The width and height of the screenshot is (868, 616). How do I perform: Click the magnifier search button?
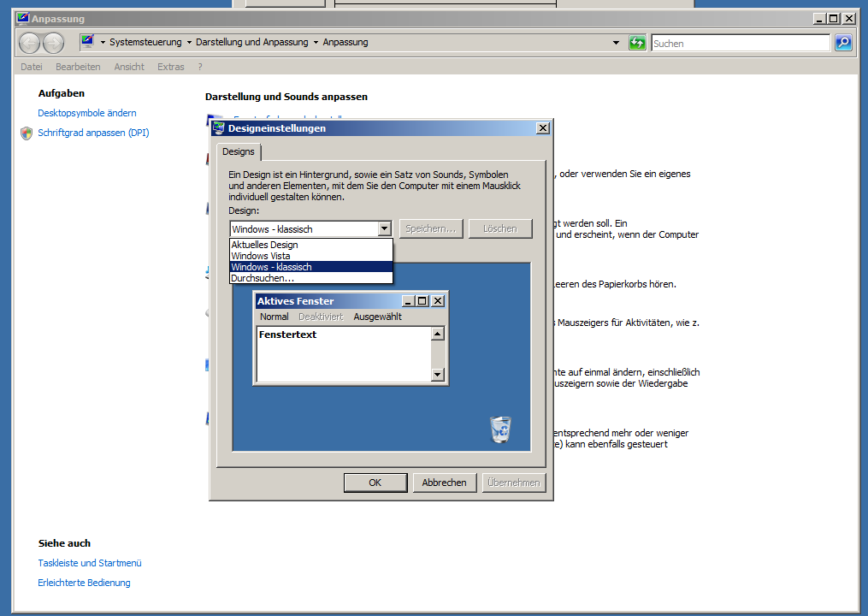pos(844,43)
